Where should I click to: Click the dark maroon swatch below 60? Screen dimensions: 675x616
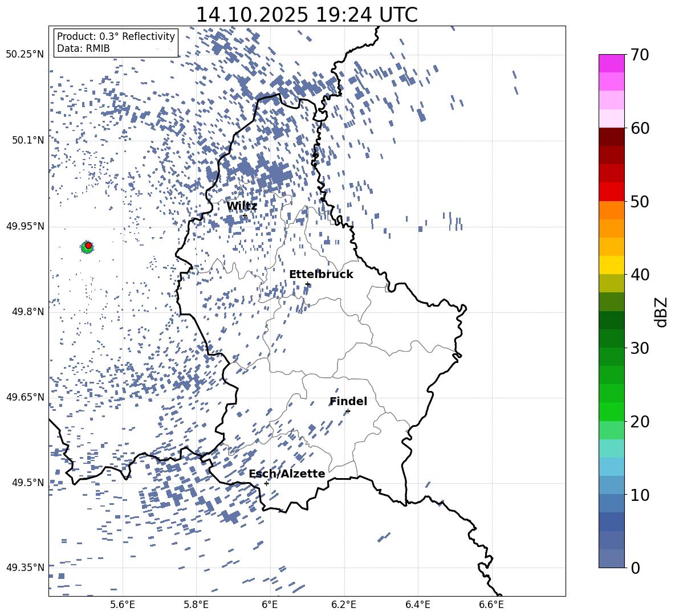tap(611, 137)
